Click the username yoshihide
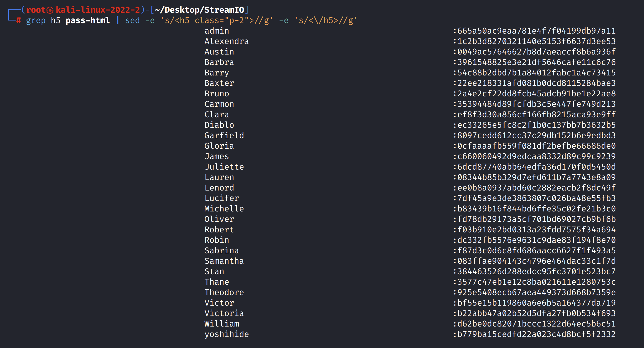This screenshot has height=348, width=644. point(226,334)
